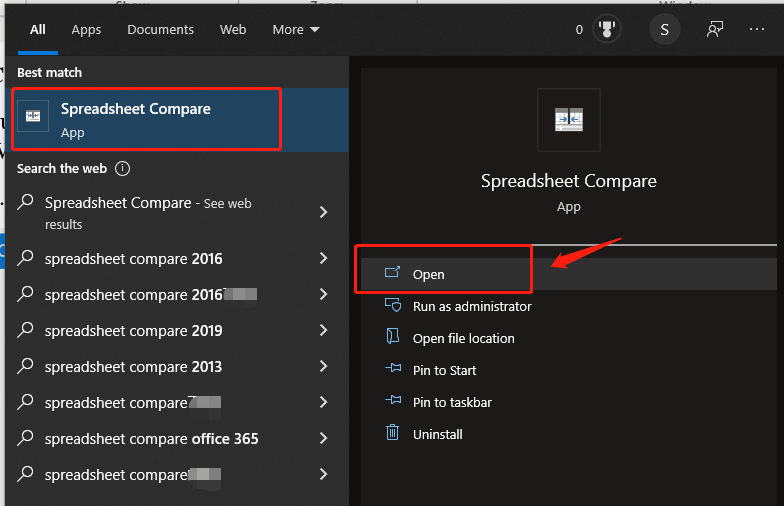Image resolution: width=784 pixels, height=506 pixels.
Task: Open the S user account avatar
Action: 665,29
